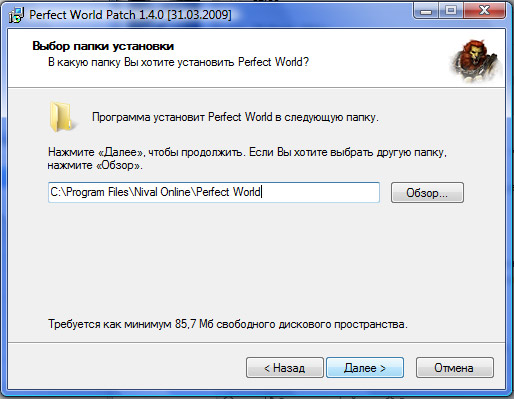This screenshot has height=399, width=514.
Task: Click the question text about installing Perfect World
Action: click(x=178, y=62)
